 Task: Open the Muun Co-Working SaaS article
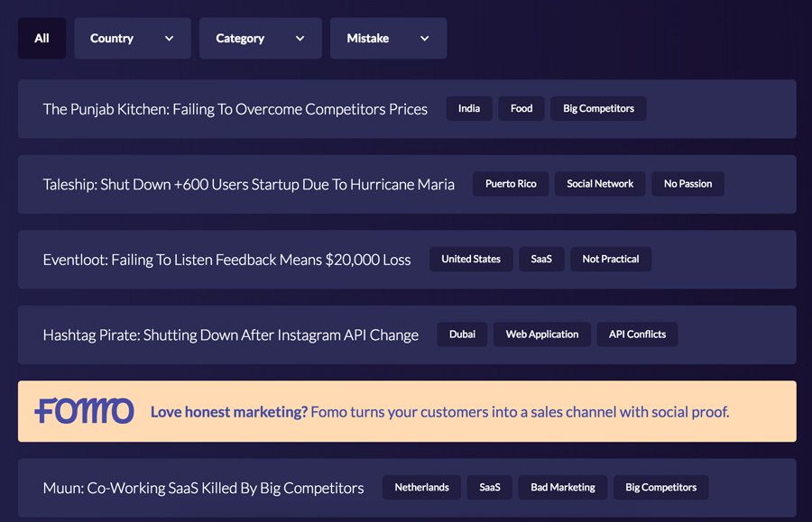[204, 488]
